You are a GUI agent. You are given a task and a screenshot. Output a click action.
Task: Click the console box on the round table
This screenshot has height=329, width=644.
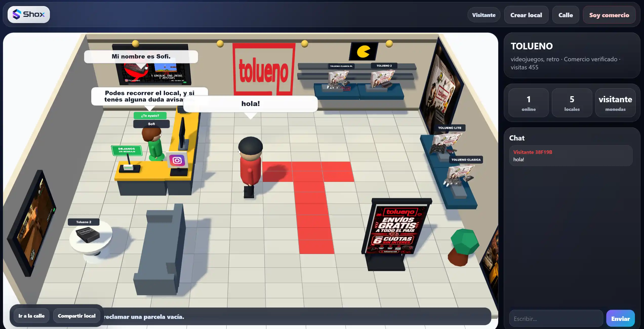click(88, 235)
